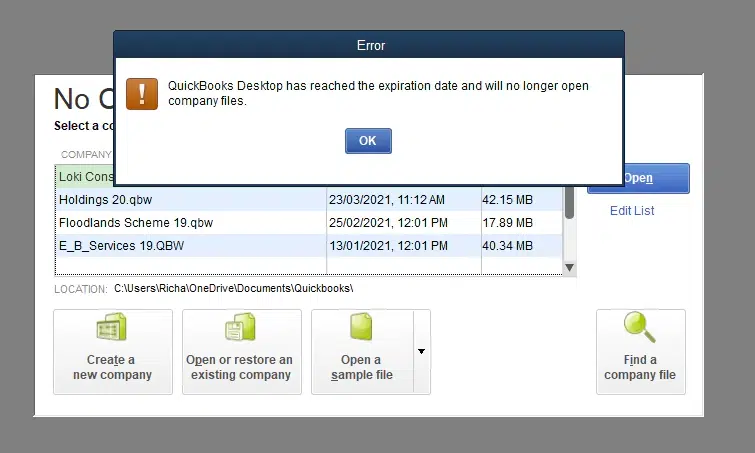755x453 pixels.
Task: Click the magnifying glass find icon
Action: pos(640,327)
